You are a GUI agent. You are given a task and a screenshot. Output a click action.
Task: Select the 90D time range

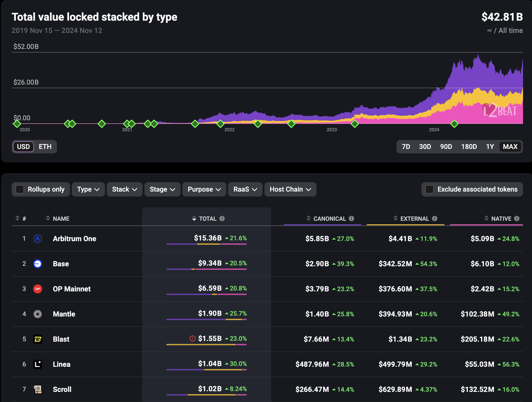pos(446,146)
